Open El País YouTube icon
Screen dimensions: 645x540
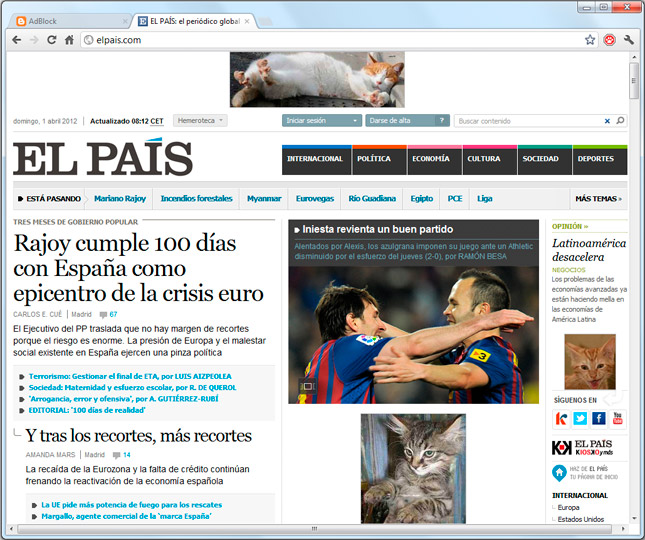tap(617, 419)
